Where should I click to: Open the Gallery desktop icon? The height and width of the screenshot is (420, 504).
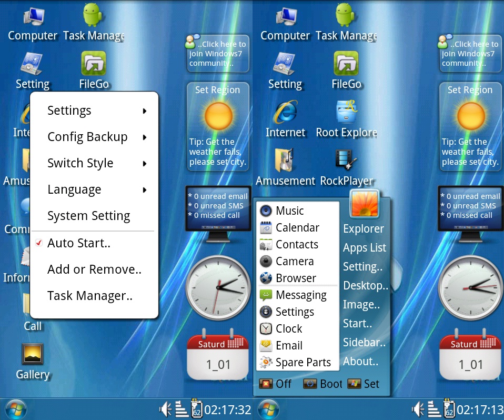33,354
